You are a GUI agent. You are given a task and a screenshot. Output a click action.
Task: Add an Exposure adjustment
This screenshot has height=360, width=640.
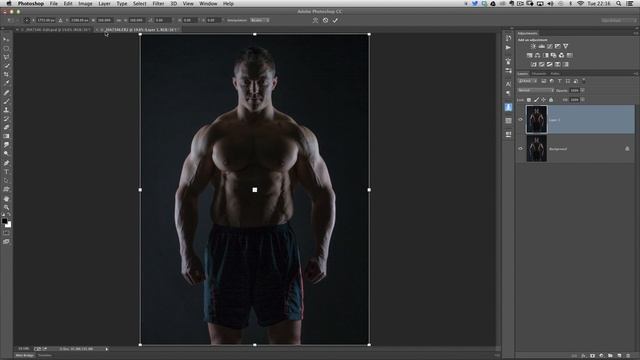(x=558, y=47)
